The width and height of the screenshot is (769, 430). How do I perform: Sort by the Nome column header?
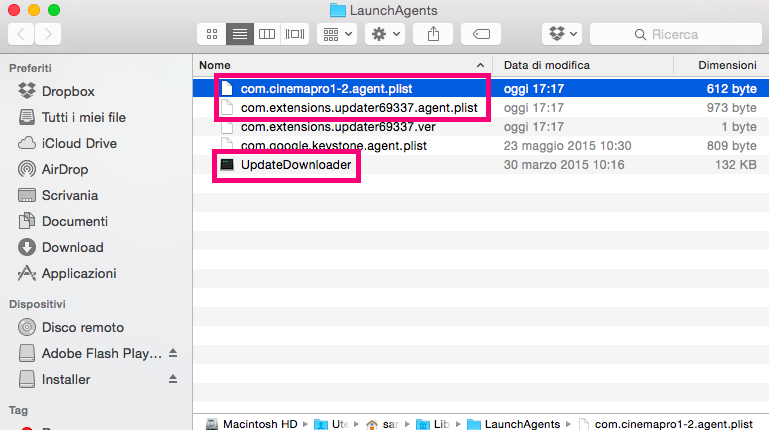click(x=342, y=65)
